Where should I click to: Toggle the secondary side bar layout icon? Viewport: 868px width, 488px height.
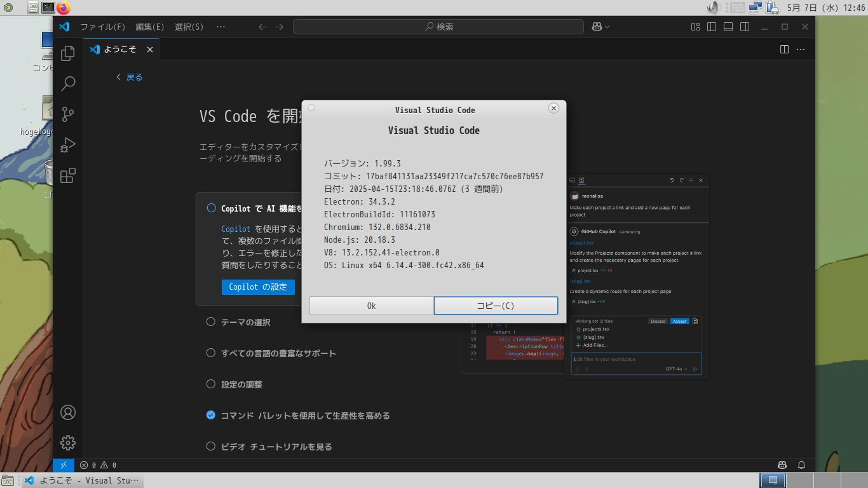click(745, 27)
